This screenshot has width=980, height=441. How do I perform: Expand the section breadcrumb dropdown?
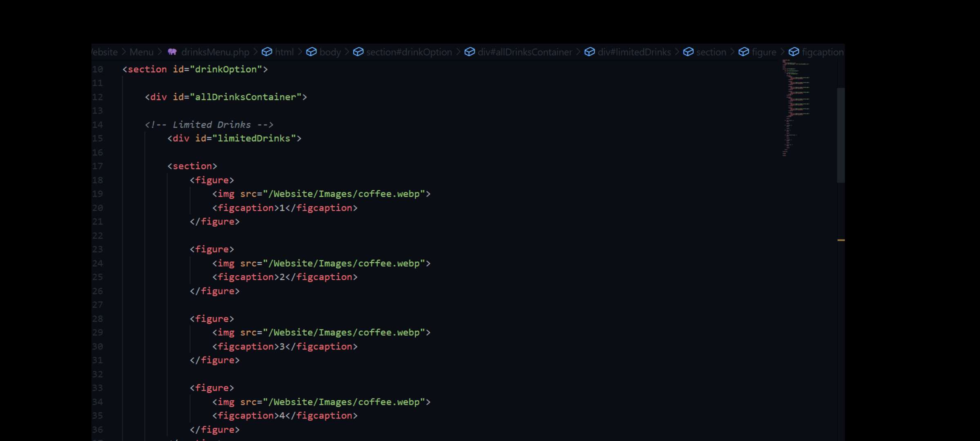711,52
